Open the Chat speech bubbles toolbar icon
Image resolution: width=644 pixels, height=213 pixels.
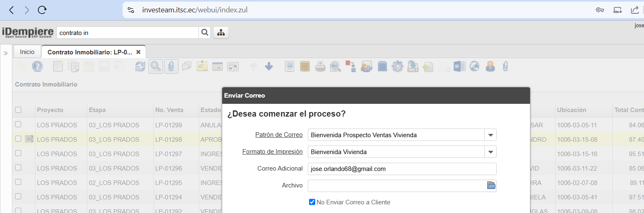coord(186,66)
